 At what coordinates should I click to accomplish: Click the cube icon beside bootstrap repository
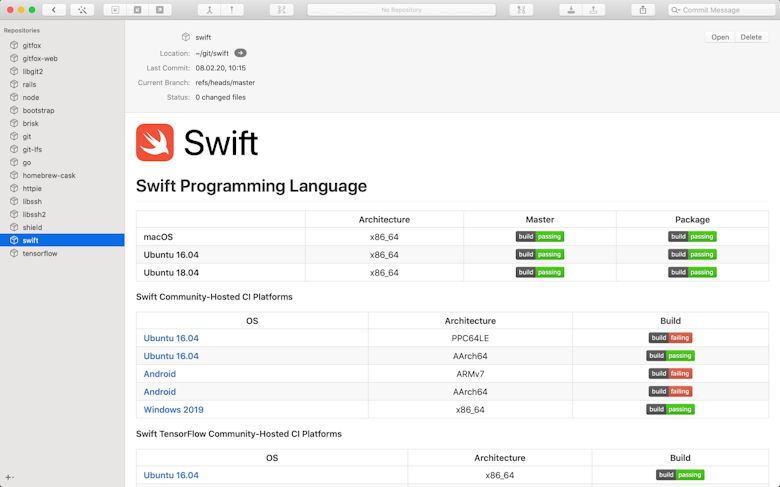pyautogui.click(x=14, y=110)
